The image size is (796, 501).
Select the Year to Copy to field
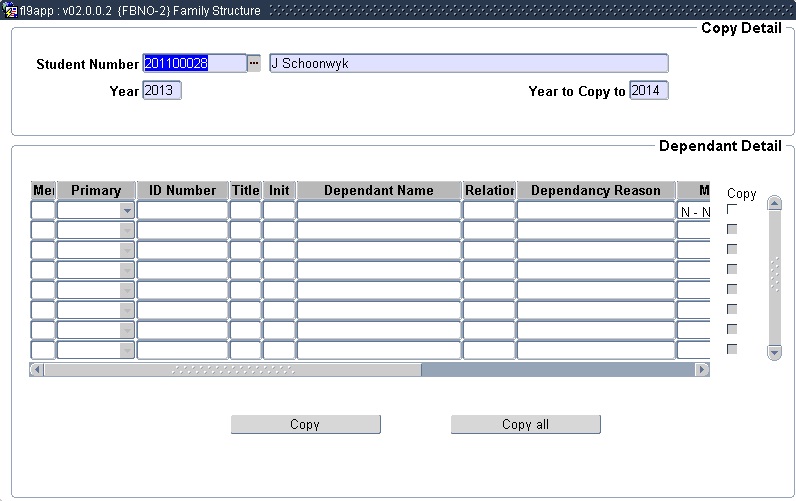(648, 91)
